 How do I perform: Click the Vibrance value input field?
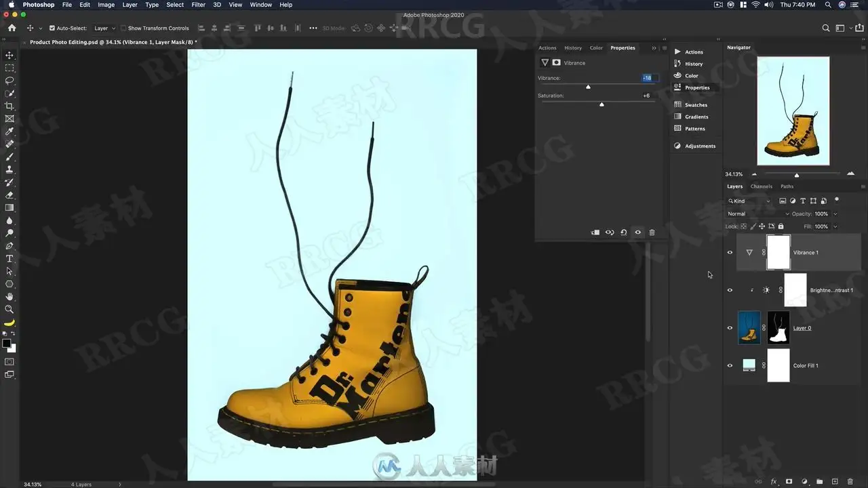pos(650,78)
